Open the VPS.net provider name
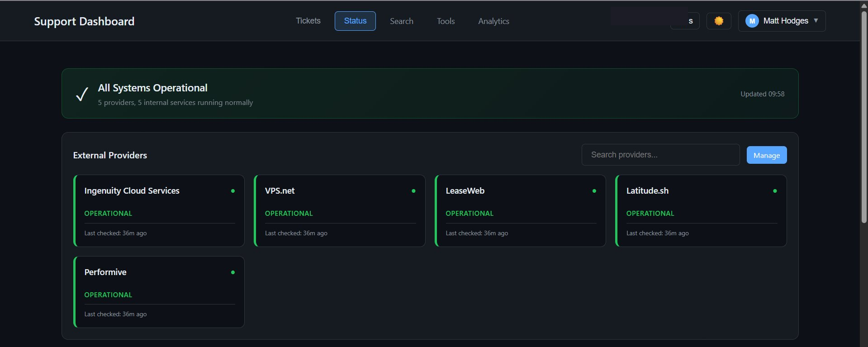Screen dimensions: 868x347 click(280, 191)
